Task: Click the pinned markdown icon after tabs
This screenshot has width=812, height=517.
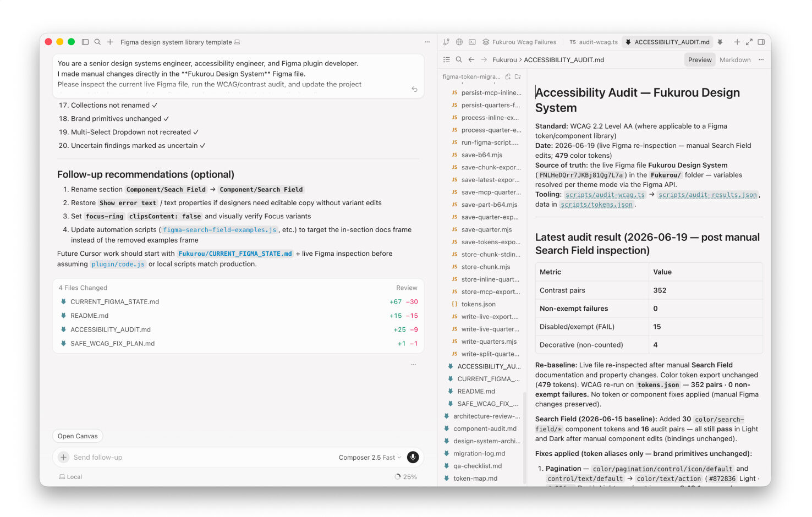Action: click(x=720, y=42)
